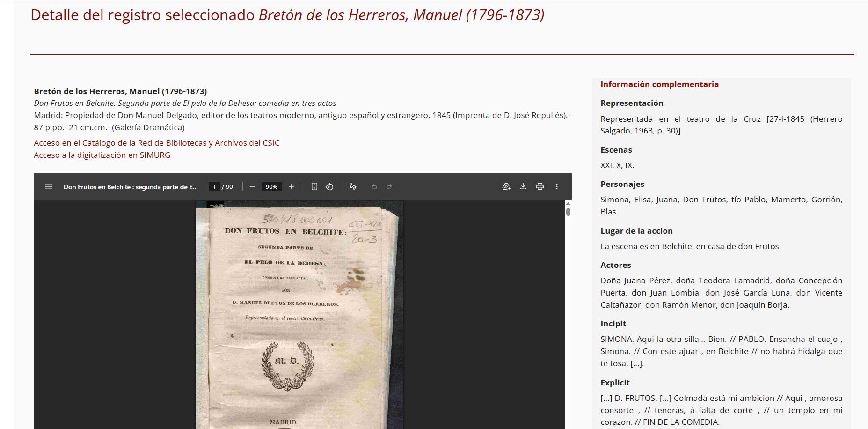Open 'Acceso a la digitalización en SIMURG'

click(102, 155)
